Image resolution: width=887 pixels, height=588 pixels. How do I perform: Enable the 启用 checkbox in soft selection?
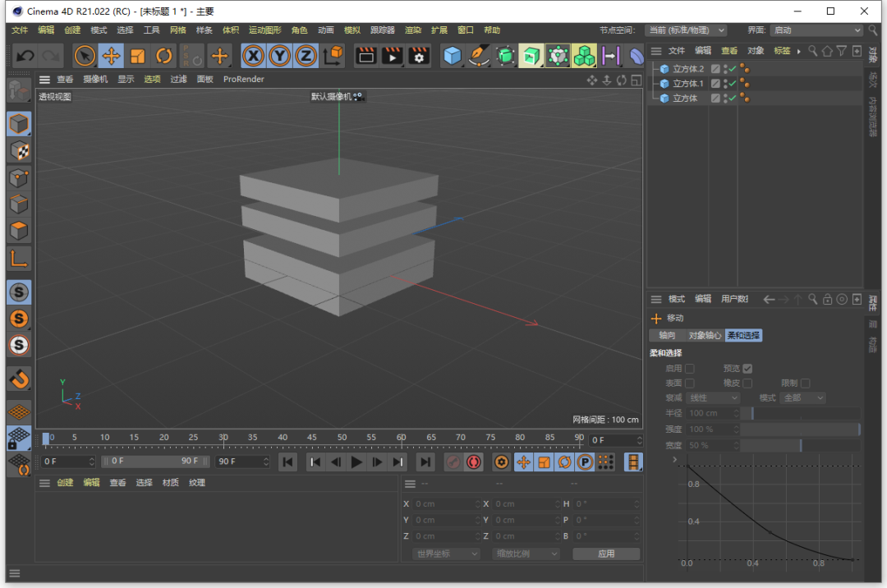tap(690, 369)
